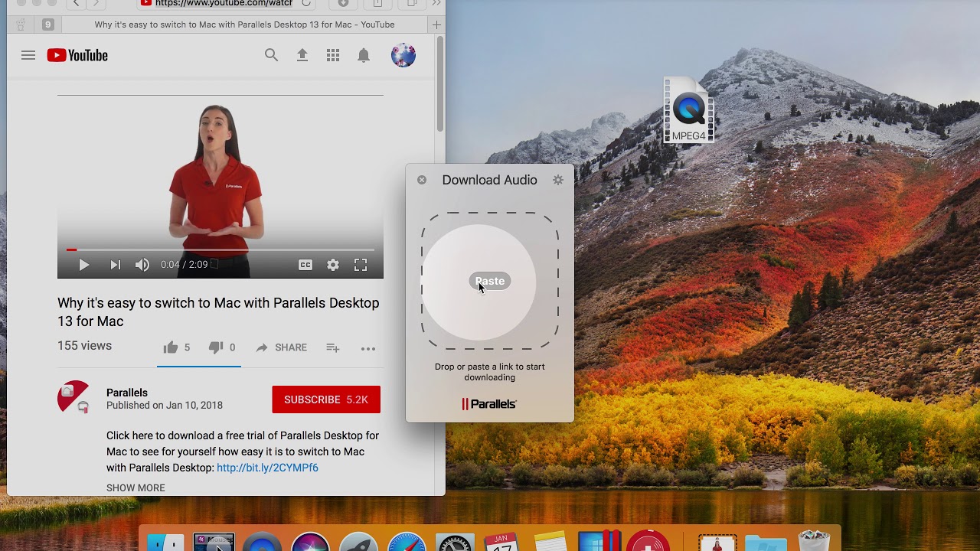Click the video title text
Viewport: 980px width, 551px height.
point(218,312)
